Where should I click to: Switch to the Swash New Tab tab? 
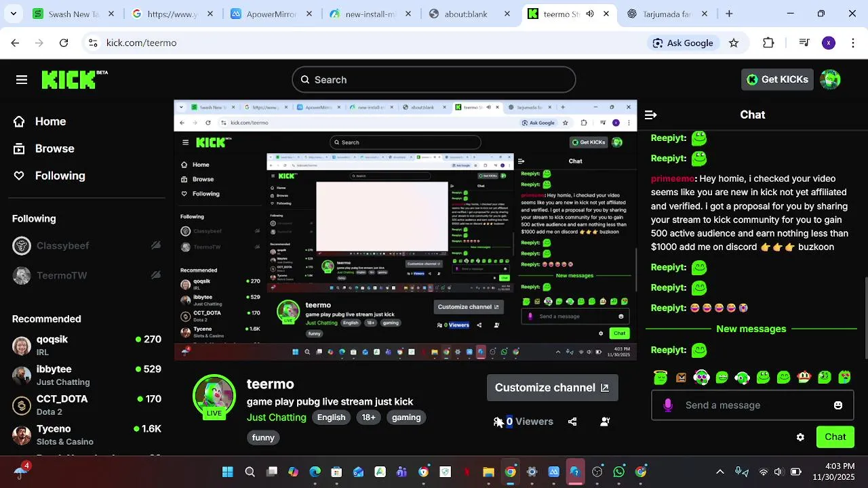74,14
